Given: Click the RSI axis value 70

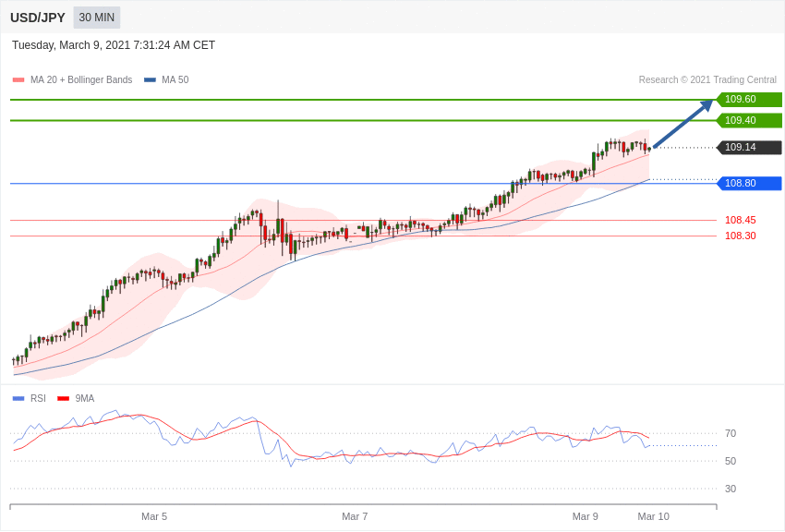Looking at the screenshot, I should tap(731, 433).
